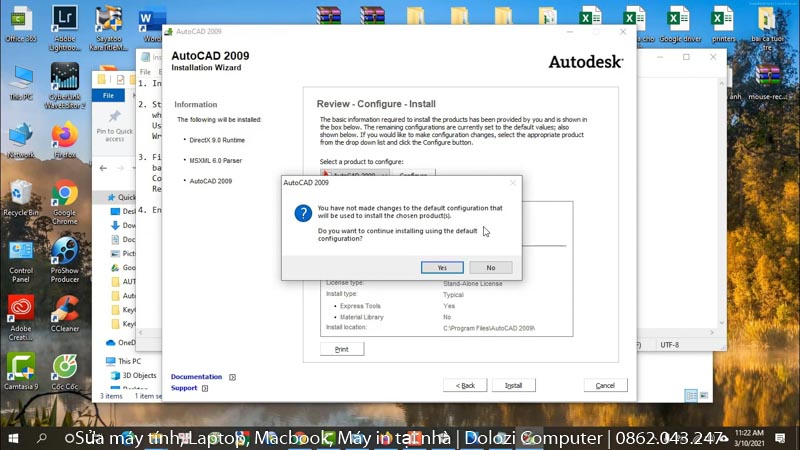This screenshot has height=450, width=800.
Task: Select This PC in Explorer navigation tree
Action: (x=129, y=361)
